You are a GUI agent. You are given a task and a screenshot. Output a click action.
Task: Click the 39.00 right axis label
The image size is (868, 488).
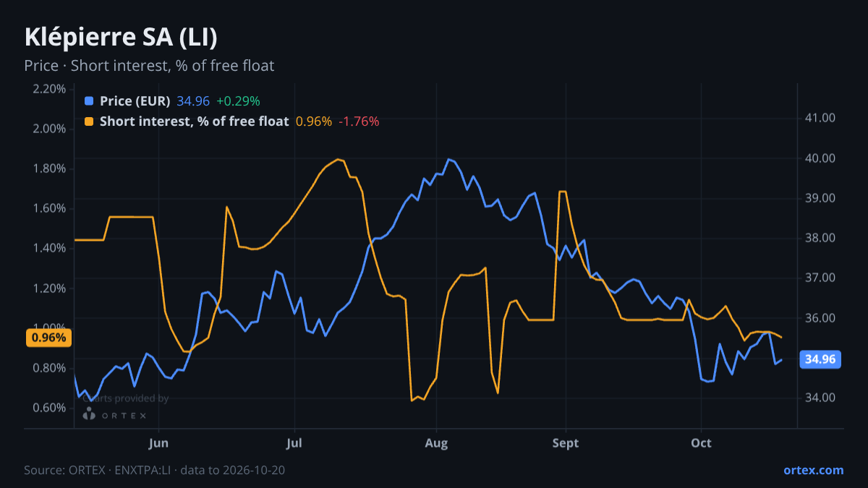820,198
